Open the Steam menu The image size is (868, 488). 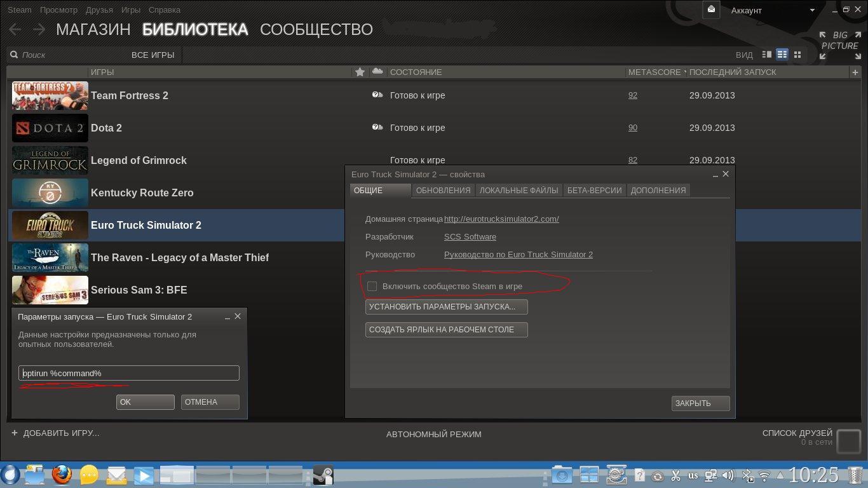[x=20, y=10]
